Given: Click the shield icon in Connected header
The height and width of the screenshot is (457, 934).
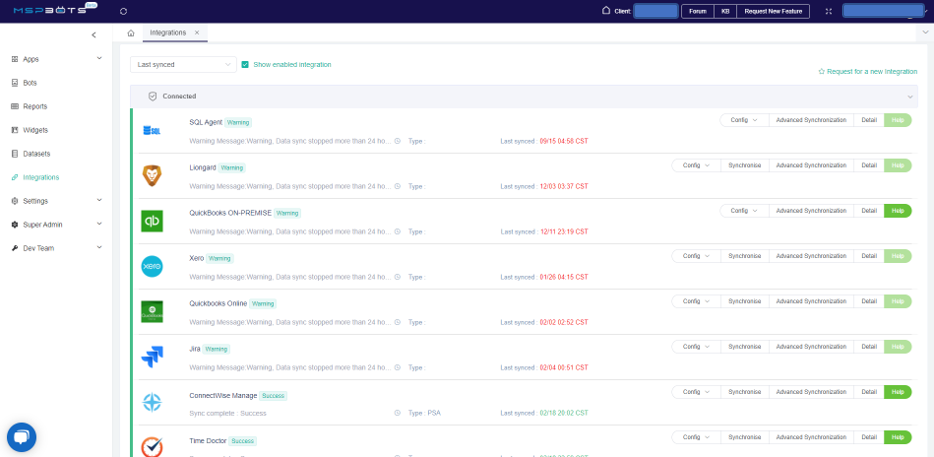Looking at the screenshot, I should (152, 96).
